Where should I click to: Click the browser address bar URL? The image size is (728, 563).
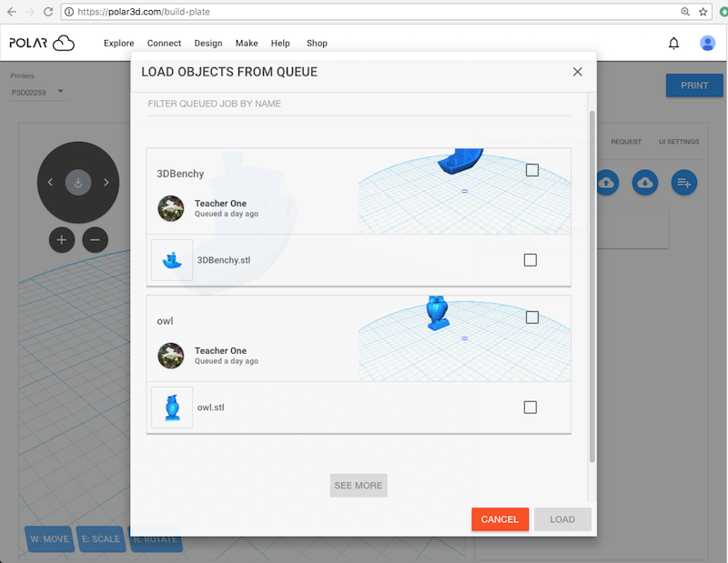pyautogui.click(x=144, y=12)
